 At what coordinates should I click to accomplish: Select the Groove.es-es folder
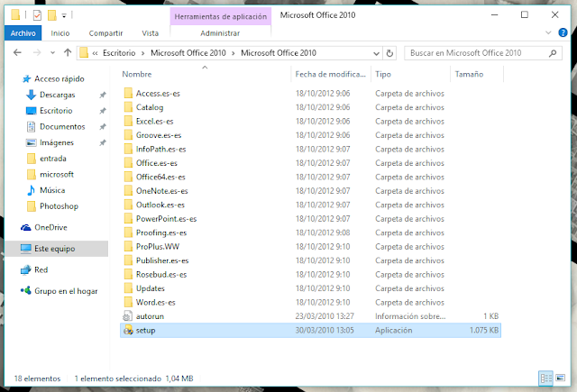(x=159, y=135)
